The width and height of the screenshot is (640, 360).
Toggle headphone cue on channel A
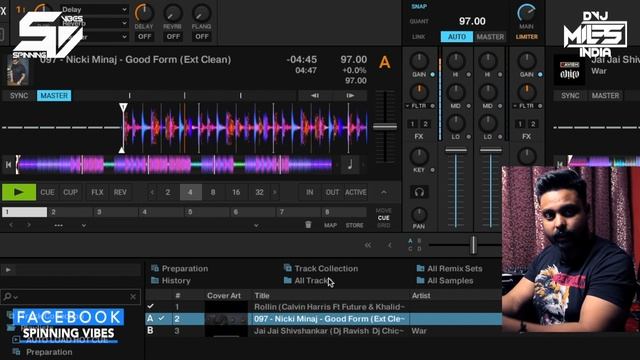pos(419,192)
